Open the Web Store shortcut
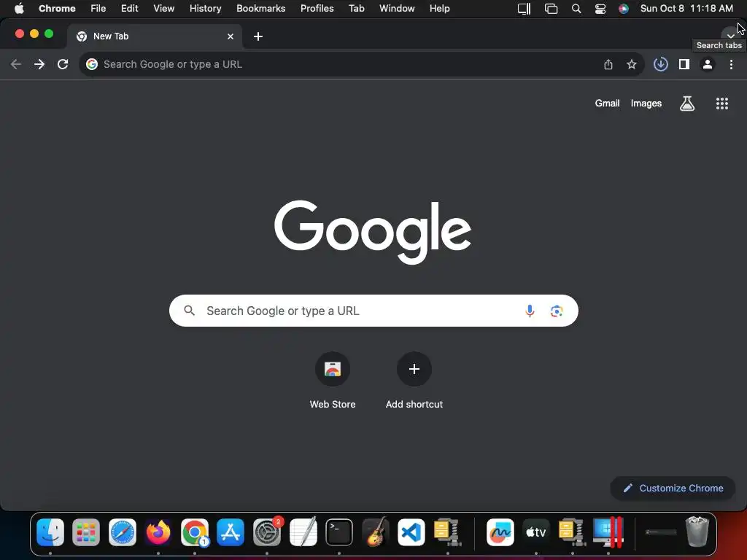Screen dimensions: 747x560 (333, 381)
